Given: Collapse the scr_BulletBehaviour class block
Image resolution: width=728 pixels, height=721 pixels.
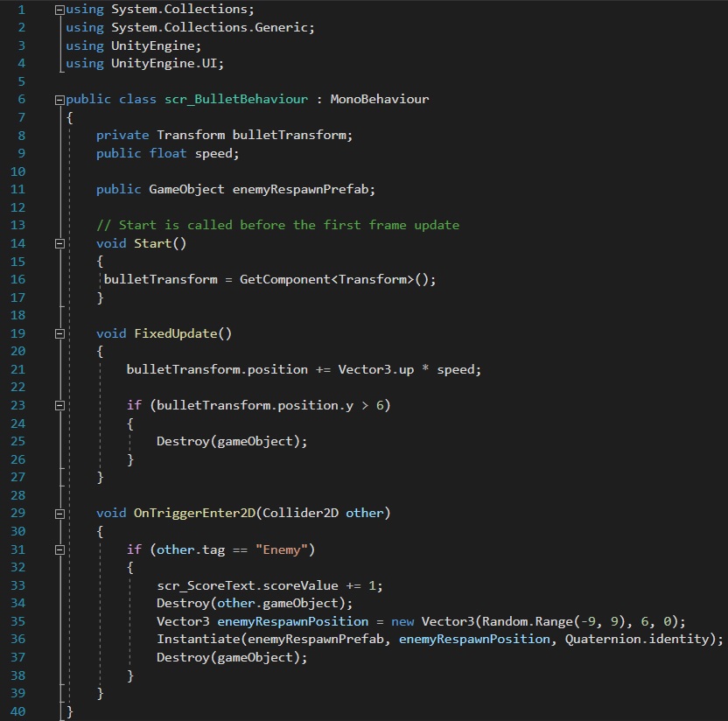Looking at the screenshot, I should tap(59, 100).
